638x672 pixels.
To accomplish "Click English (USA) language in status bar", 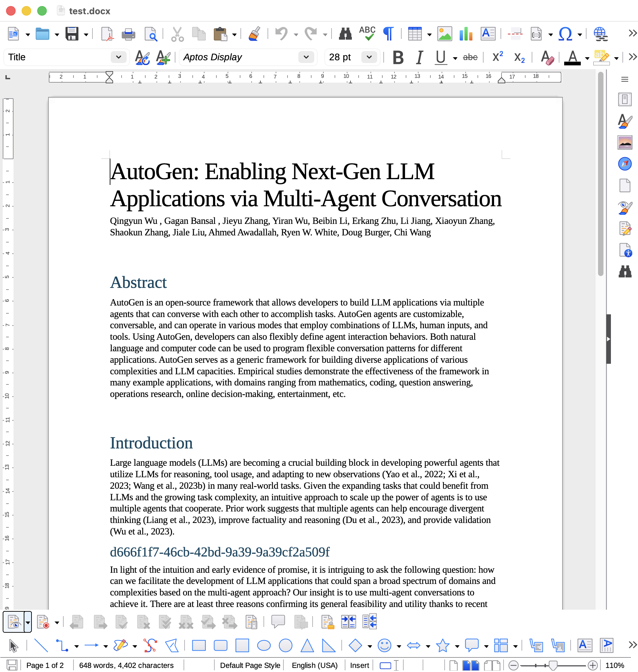I will 314,665.
